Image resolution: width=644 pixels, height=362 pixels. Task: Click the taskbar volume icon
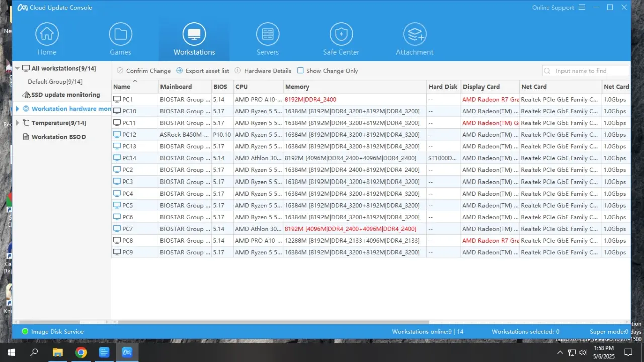point(583,352)
